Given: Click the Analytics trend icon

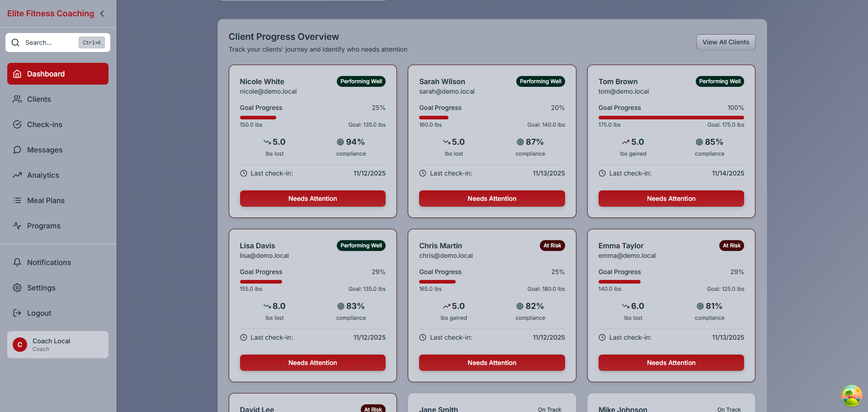Looking at the screenshot, I should point(17,175).
